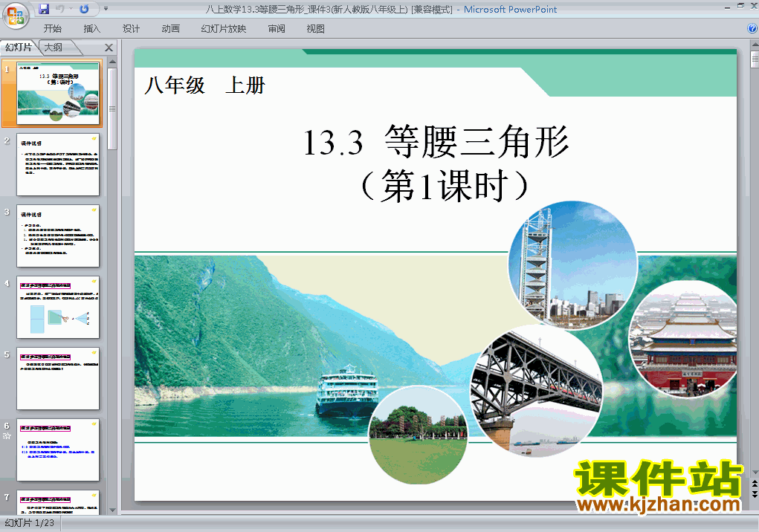The height and width of the screenshot is (532, 759).
Task: Open the 设计 ribbon tab
Action: point(131,28)
